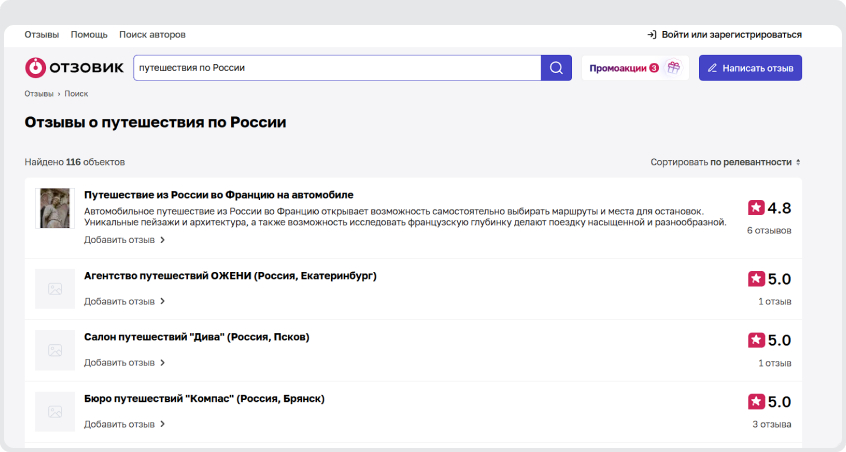Expand Добавить отзыв under salon Дива
Viewport: 846px width, 452px height.
[x=124, y=363]
